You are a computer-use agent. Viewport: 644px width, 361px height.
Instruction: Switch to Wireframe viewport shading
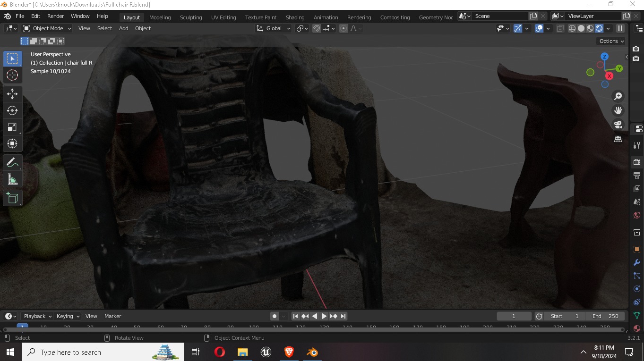click(572, 28)
